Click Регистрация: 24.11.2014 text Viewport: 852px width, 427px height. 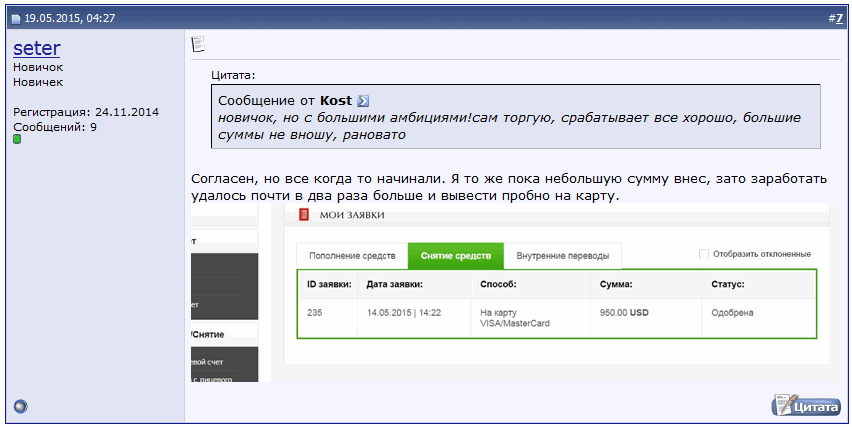click(86, 112)
